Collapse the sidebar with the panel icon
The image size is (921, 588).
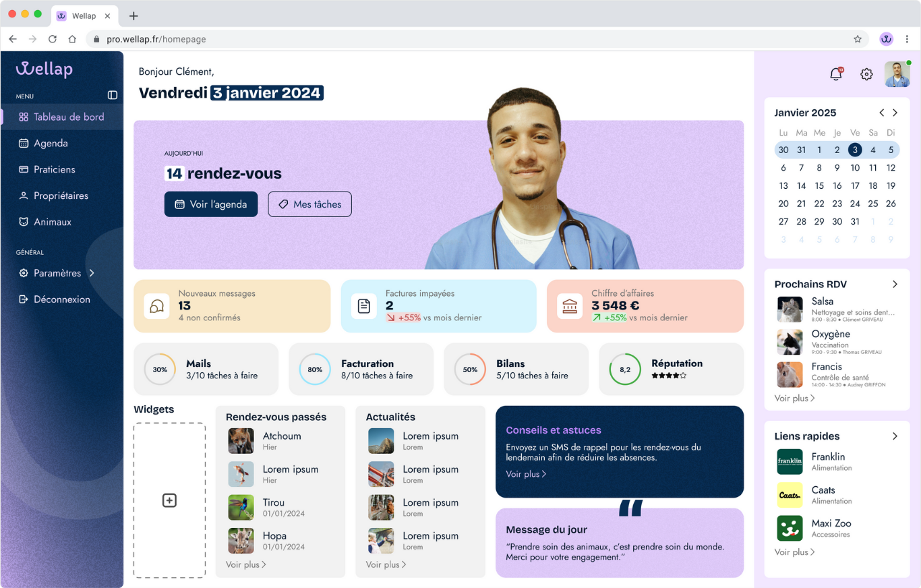(x=113, y=95)
